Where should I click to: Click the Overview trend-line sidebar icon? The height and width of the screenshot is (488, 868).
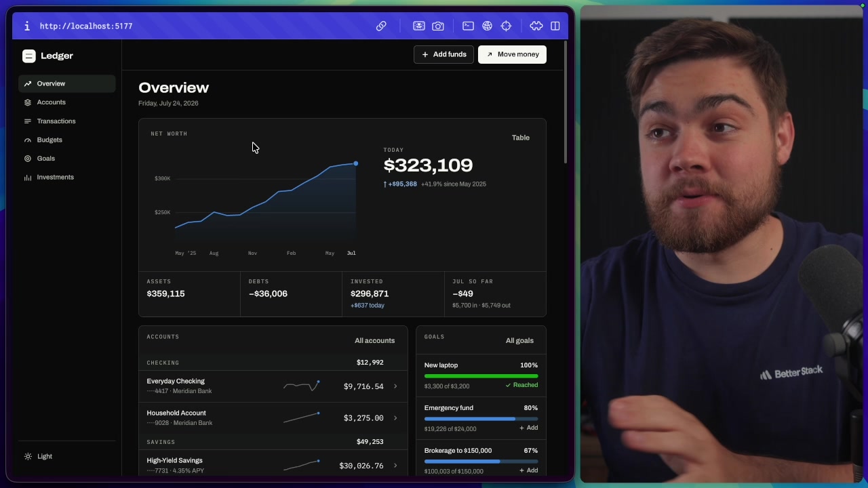coord(28,83)
